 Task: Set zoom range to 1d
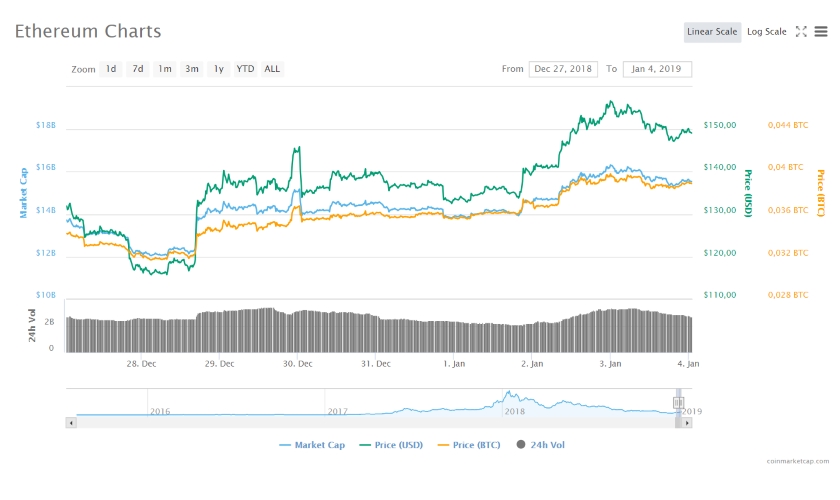111,69
